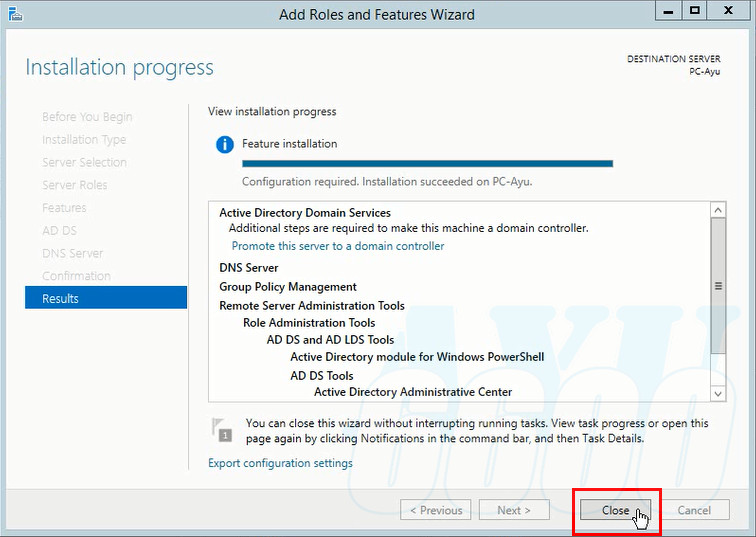Viewport: 756px width, 537px height.
Task: Select the Server Selection step in sidebar
Action: pyautogui.click(x=84, y=162)
